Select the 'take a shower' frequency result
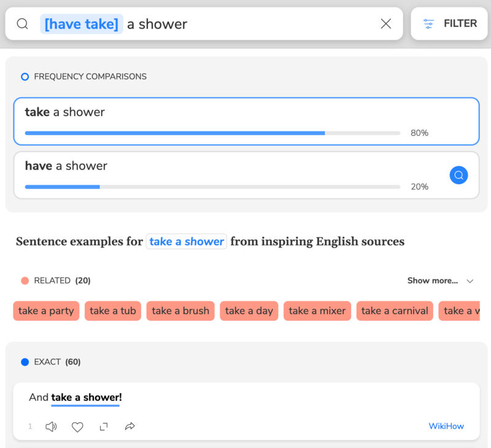This screenshot has height=448, width=491. click(245, 121)
